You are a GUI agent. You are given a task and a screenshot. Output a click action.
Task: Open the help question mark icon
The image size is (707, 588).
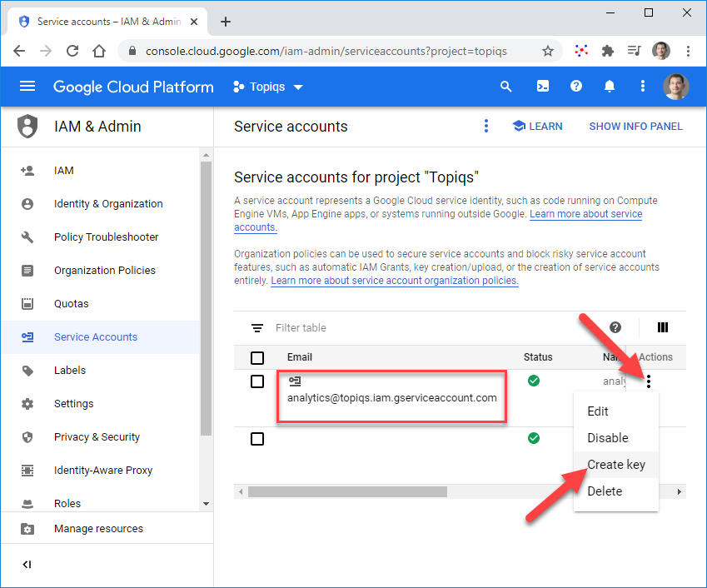click(x=575, y=87)
